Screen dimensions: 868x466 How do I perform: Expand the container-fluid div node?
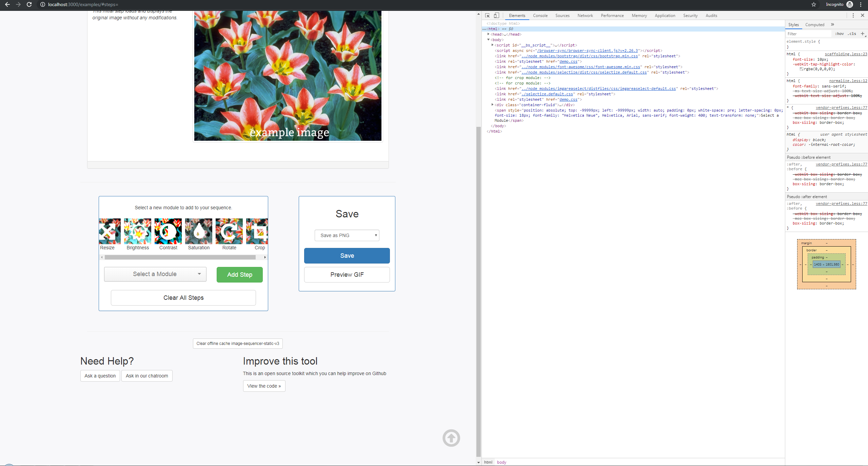492,105
